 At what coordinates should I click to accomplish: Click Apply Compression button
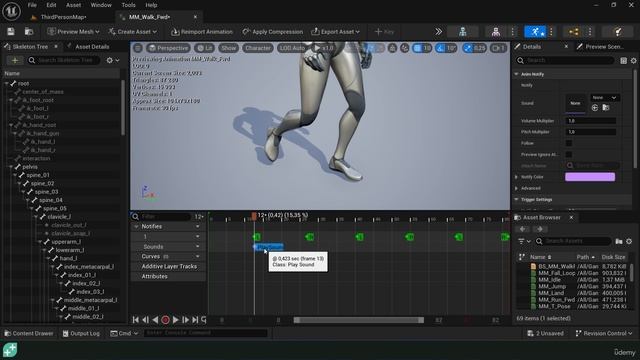pyautogui.click(x=273, y=31)
